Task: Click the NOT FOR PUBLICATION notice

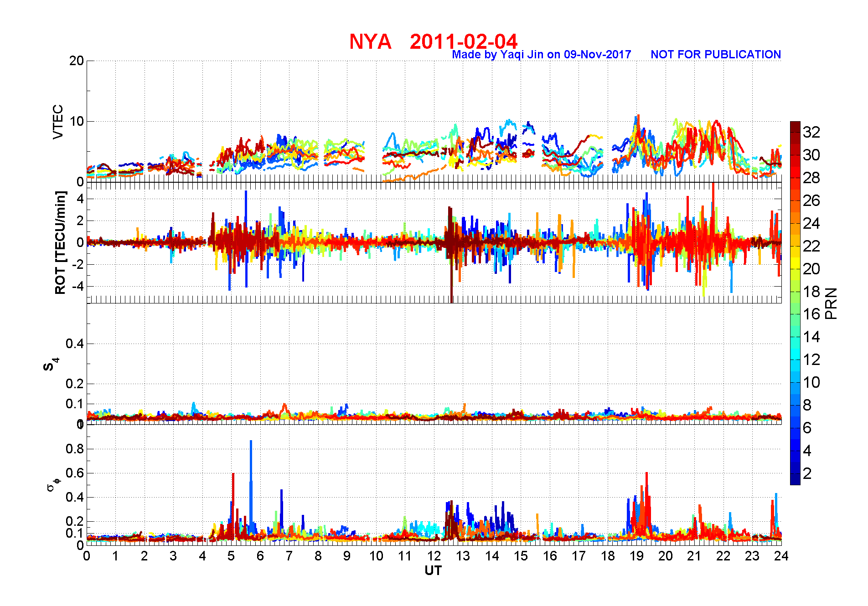Action: pos(716,55)
